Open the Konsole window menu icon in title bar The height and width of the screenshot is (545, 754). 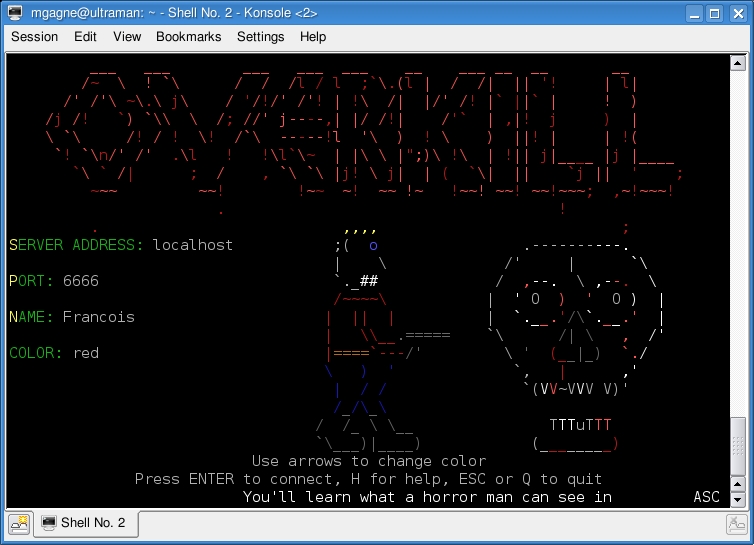pyautogui.click(x=14, y=13)
